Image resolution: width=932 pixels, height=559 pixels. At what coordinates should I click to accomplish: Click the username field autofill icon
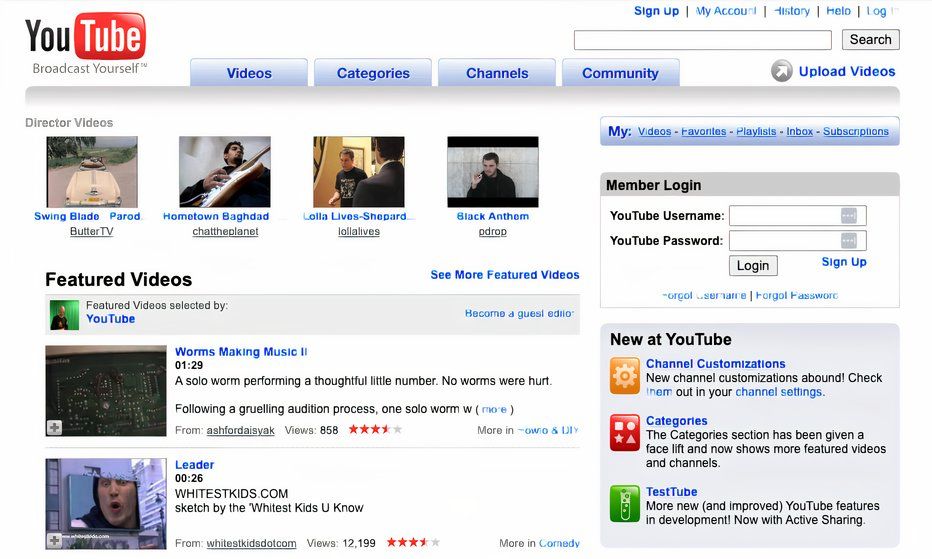tap(849, 215)
